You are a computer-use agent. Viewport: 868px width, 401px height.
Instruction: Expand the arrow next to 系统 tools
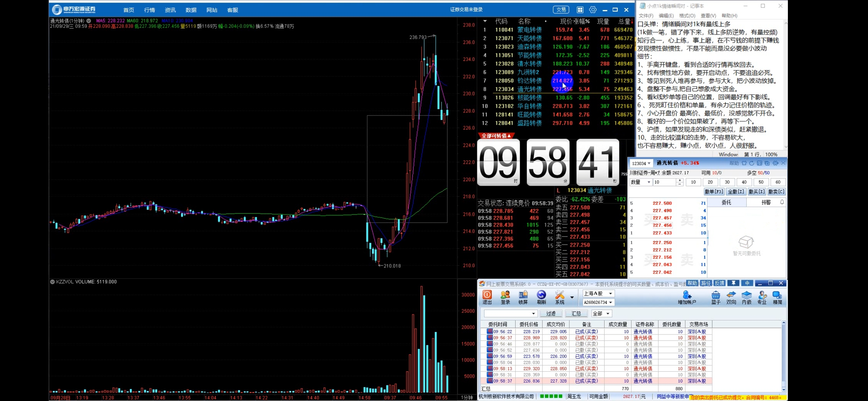572,297
